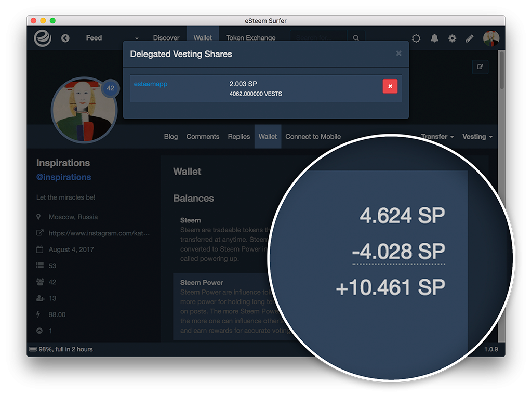Click the 1.0.9 version number
The height and width of the screenshot is (395, 532).
(x=491, y=349)
